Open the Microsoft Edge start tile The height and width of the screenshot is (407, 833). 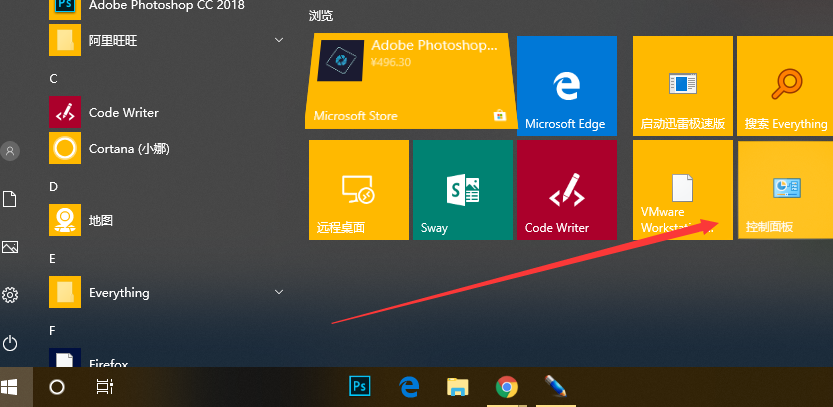point(565,85)
